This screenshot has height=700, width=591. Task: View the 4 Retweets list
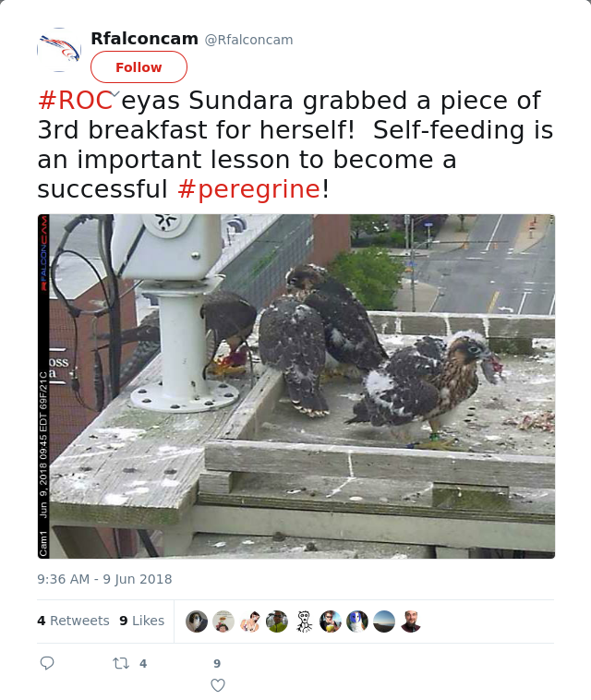click(73, 621)
